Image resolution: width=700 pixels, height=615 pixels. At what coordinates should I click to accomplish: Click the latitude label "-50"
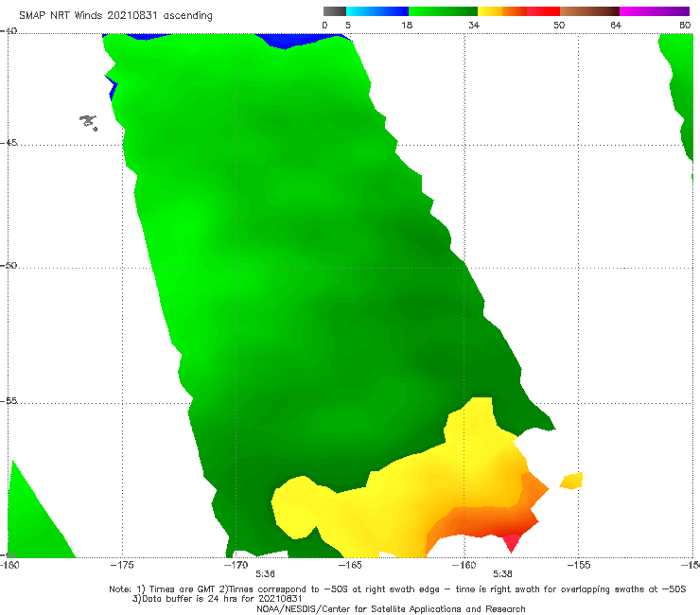[x=9, y=265]
